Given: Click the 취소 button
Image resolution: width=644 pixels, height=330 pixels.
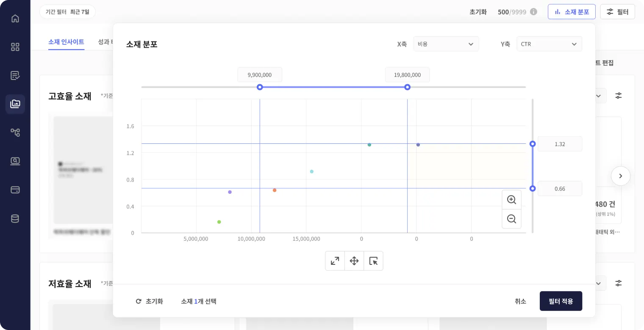Looking at the screenshot, I should (x=520, y=301).
